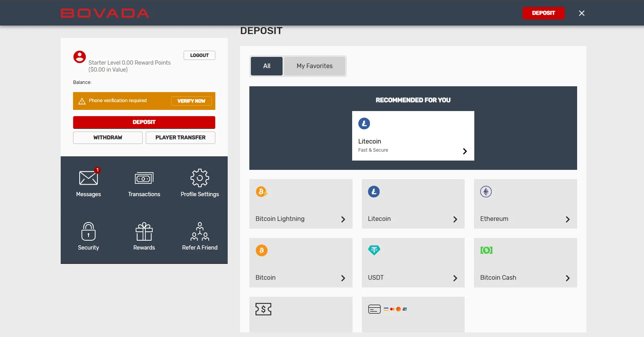This screenshot has width=644, height=337.
Task: Open Refer A Friend people icon
Action: point(200,231)
